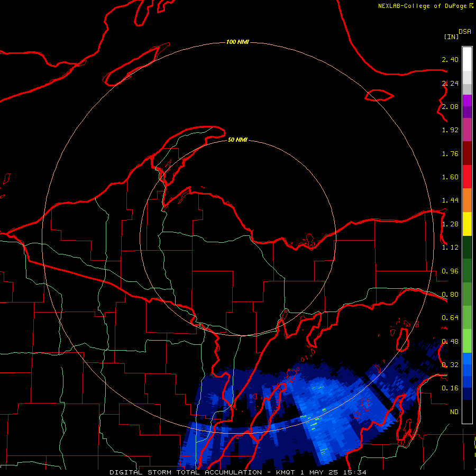Click the ND legend label
The width and height of the screenshot is (476, 476).
pos(454,412)
